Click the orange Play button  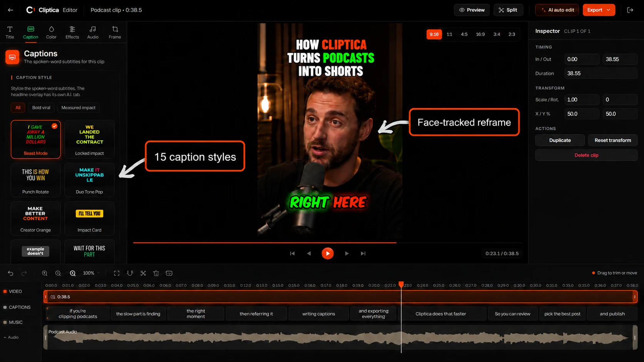click(x=328, y=254)
